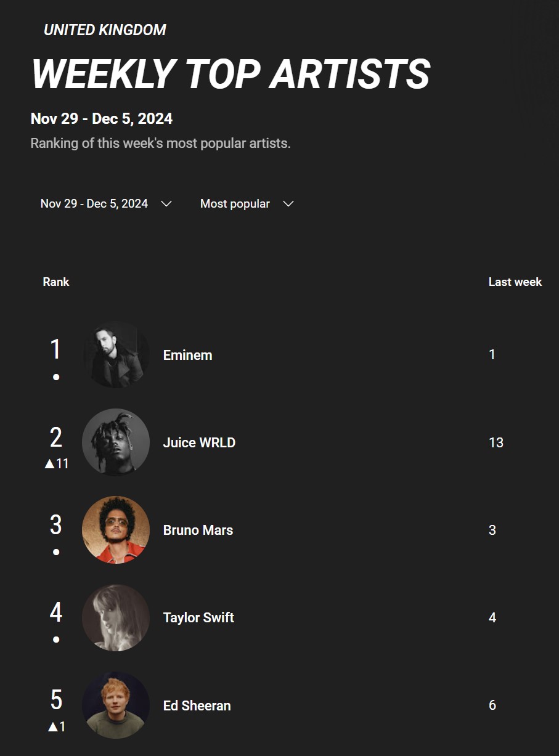Click the chevron next to the date range

[x=166, y=204]
